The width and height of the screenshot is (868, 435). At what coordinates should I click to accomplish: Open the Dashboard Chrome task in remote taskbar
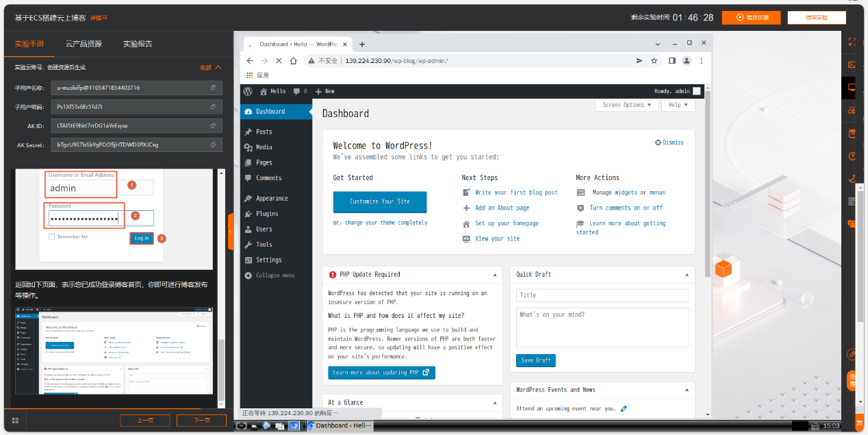pyautogui.click(x=340, y=425)
